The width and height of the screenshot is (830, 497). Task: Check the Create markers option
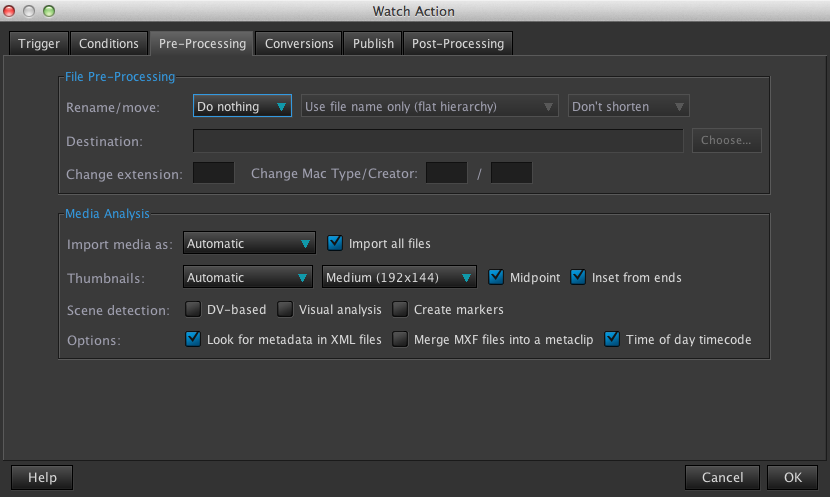[400, 310]
